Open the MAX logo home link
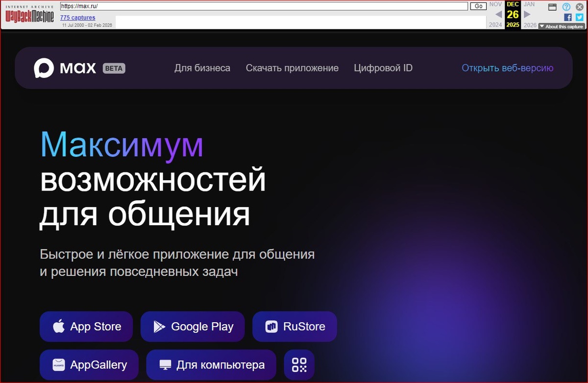Image resolution: width=588 pixels, height=383 pixels. [x=65, y=68]
